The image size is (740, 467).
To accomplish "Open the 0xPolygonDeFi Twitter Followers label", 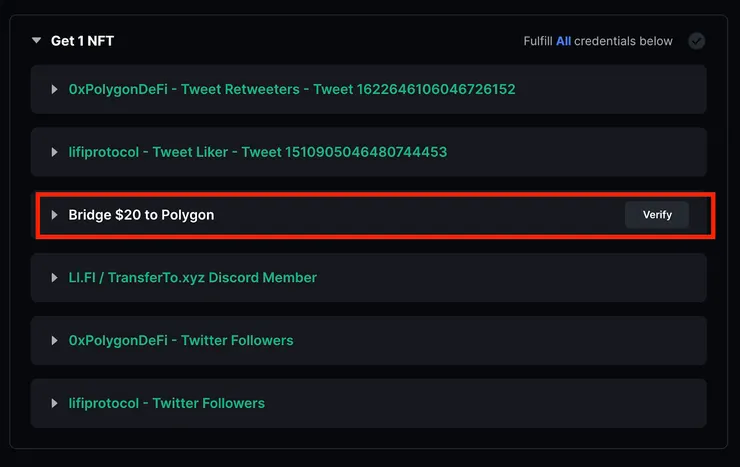I will pos(181,341).
